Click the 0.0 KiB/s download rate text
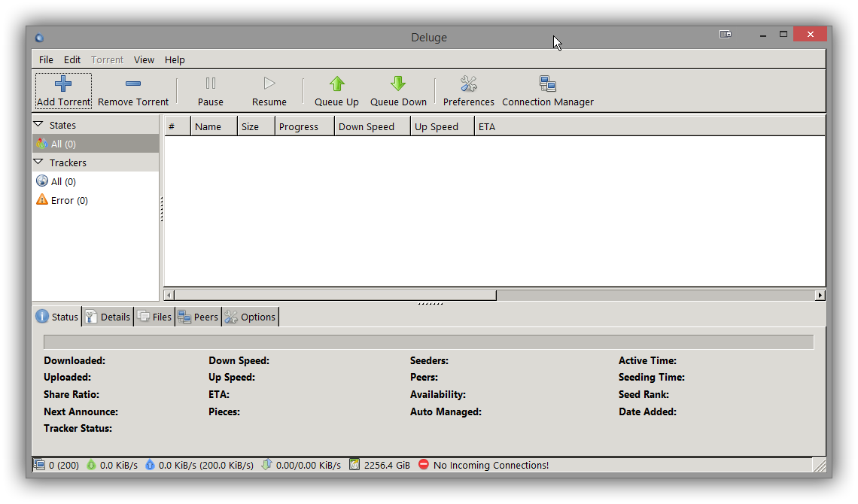Screen dimensions: 858x504 (x=119, y=465)
